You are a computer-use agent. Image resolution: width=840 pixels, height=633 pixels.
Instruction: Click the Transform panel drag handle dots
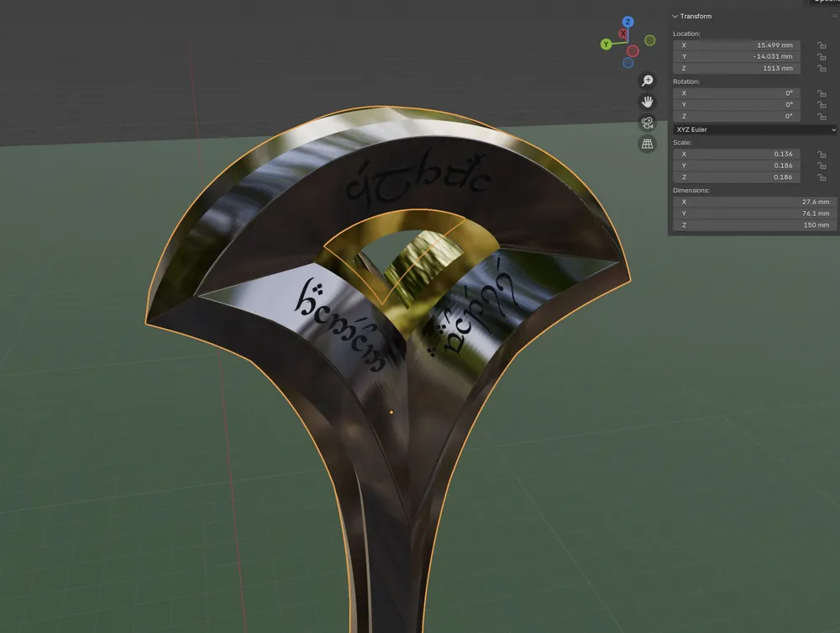835,16
